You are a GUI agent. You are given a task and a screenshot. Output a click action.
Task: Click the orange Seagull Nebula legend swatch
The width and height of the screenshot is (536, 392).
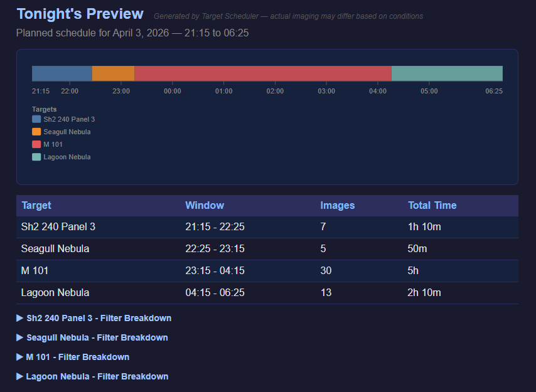(36, 132)
